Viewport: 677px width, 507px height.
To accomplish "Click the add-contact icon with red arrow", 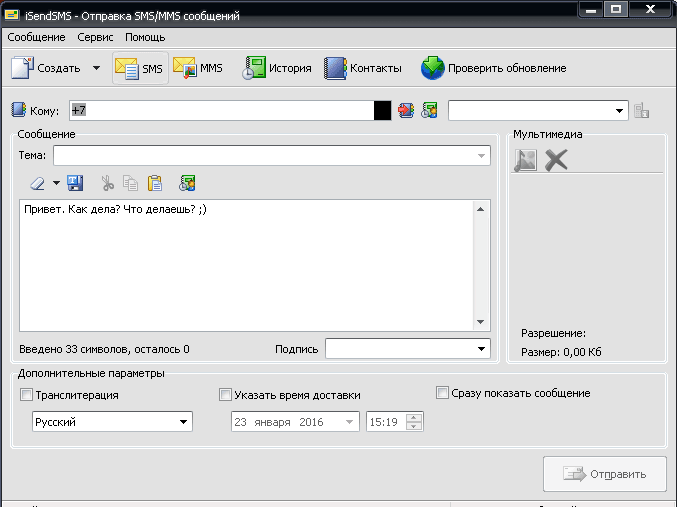I will tap(406, 111).
